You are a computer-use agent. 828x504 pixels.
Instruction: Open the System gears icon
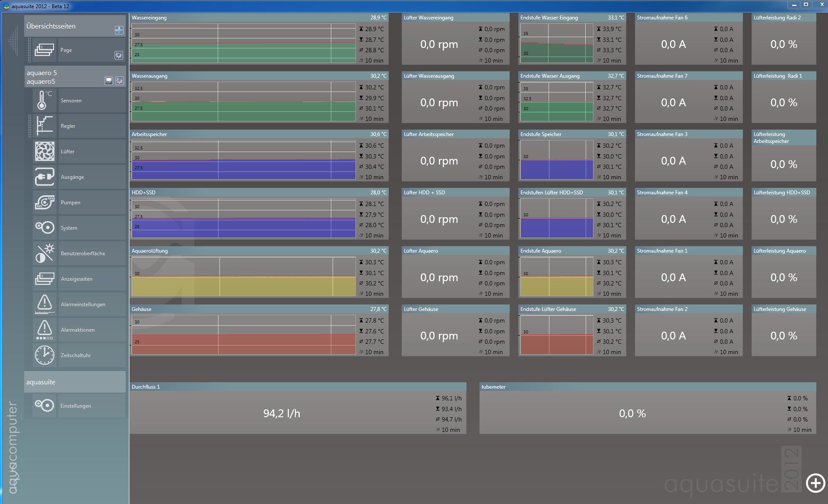[x=44, y=228]
